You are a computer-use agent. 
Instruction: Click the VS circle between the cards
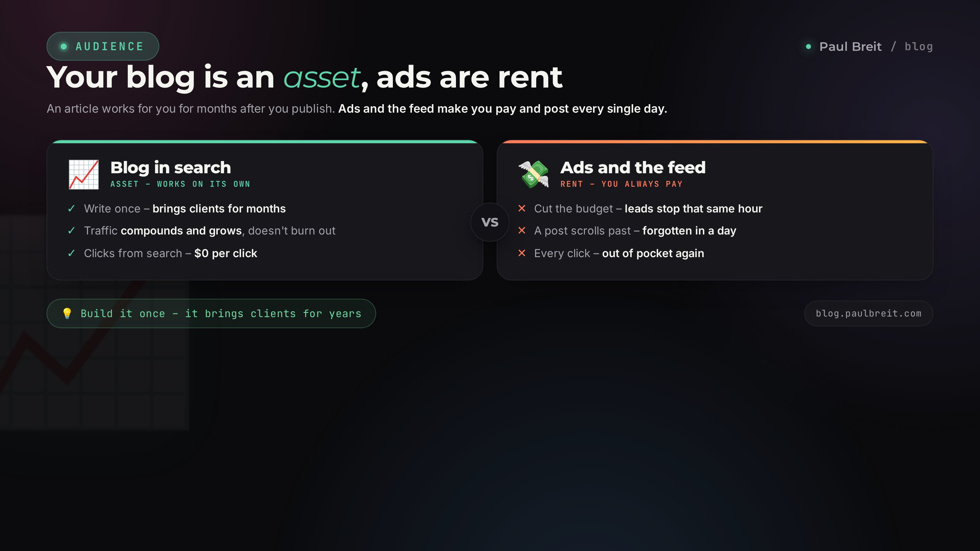[x=490, y=222]
